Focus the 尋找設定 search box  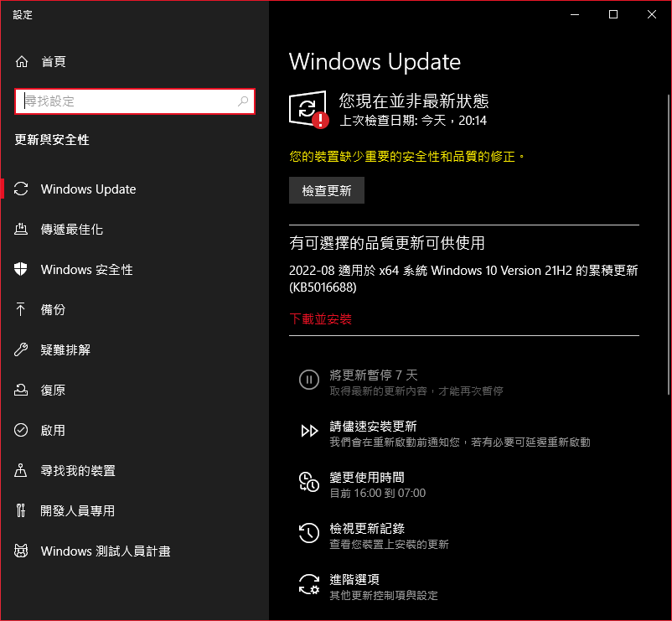tap(135, 101)
